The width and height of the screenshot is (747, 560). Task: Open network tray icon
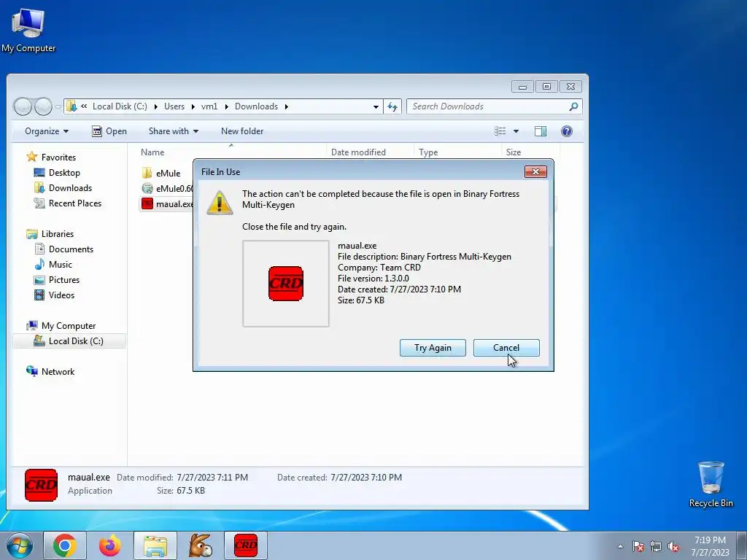[x=656, y=546]
